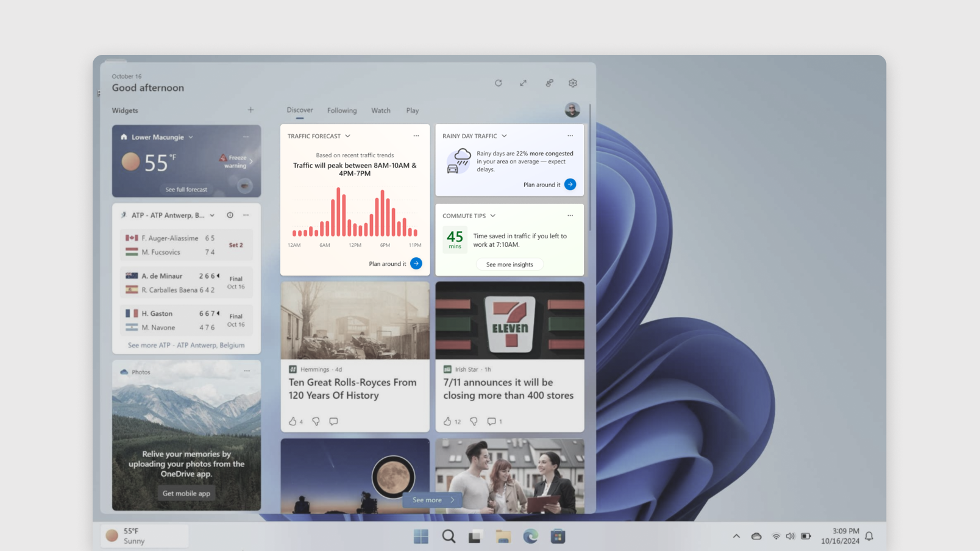Screen dimensions: 980x551
Task: Open 7/11 closing 400 stores headline
Action: [x=508, y=389]
